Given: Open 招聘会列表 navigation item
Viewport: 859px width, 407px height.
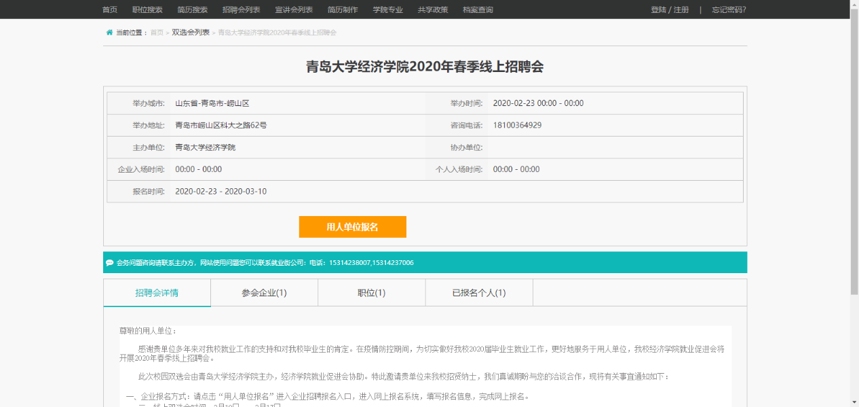Looking at the screenshot, I should (242, 10).
